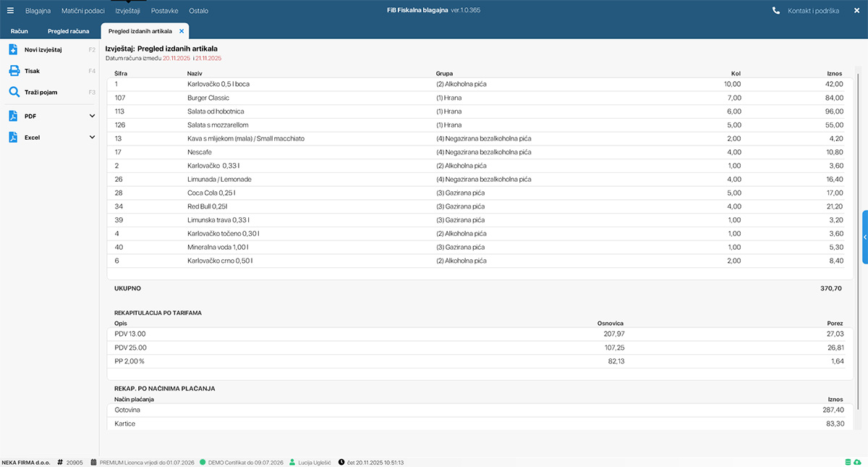Click the user icon beside Lucija Uglešić
Image resolution: width=868 pixels, height=467 pixels.
(292, 462)
